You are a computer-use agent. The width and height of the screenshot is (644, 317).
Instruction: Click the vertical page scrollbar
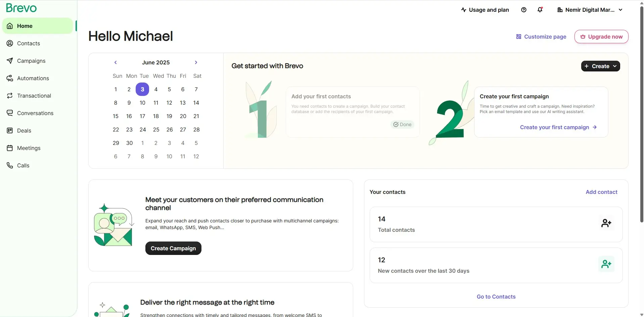[x=642, y=114]
